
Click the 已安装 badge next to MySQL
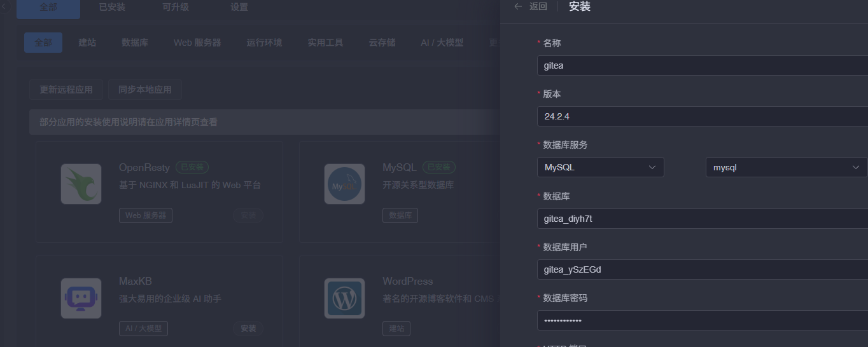[439, 167]
